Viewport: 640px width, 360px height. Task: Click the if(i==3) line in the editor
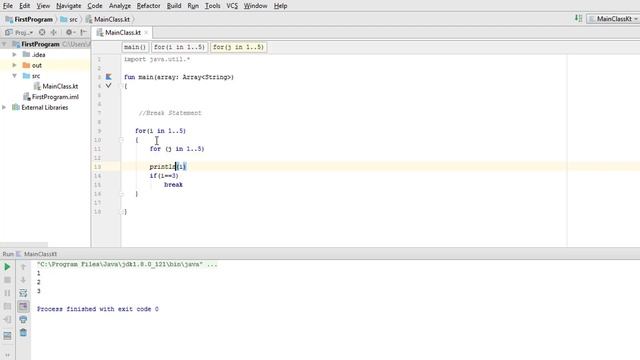(x=164, y=176)
